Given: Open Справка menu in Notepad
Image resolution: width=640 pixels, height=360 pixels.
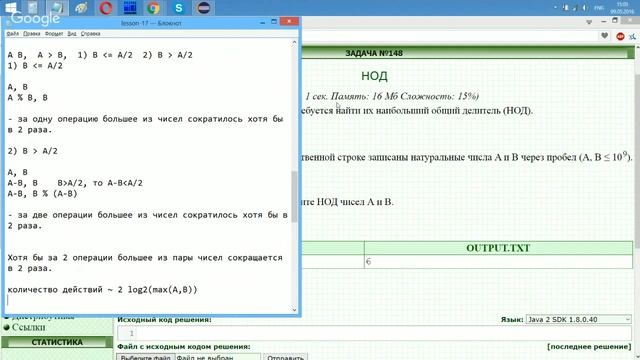Looking at the screenshot, I should (90, 33).
